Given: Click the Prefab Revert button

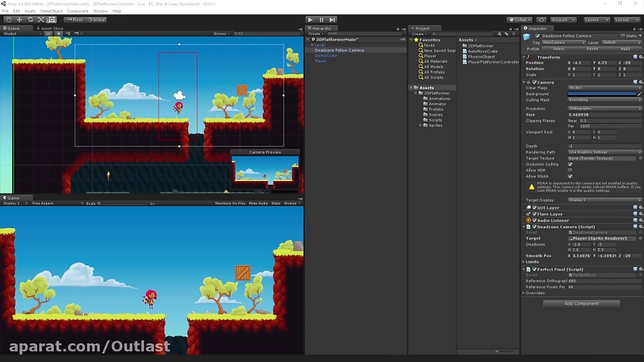Looking at the screenshot, I should pos(592,49).
